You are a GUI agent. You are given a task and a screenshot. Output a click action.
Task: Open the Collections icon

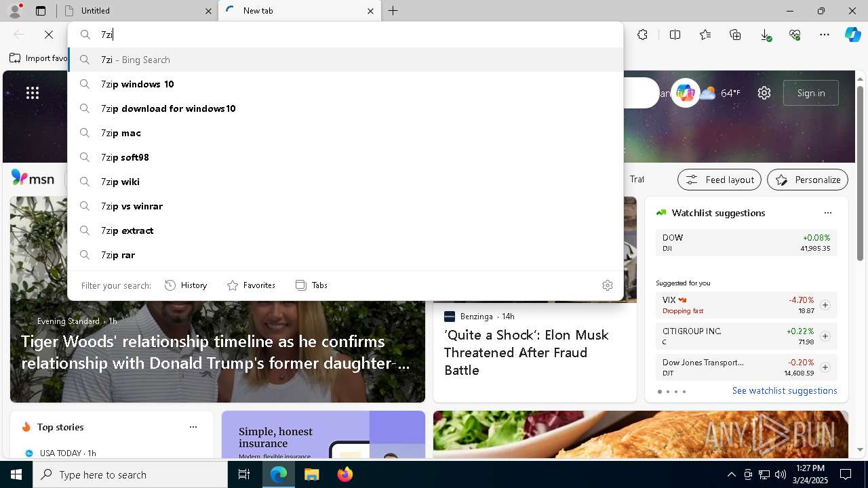click(735, 35)
